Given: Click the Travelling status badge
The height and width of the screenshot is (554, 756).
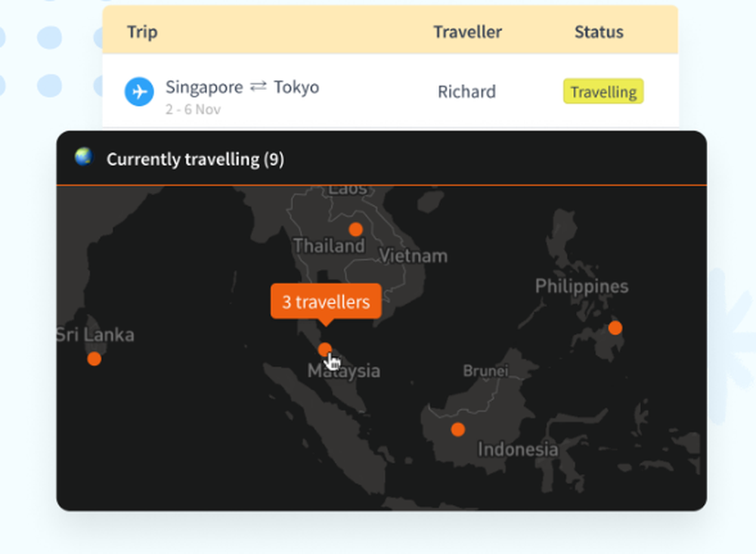Looking at the screenshot, I should (603, 91).
